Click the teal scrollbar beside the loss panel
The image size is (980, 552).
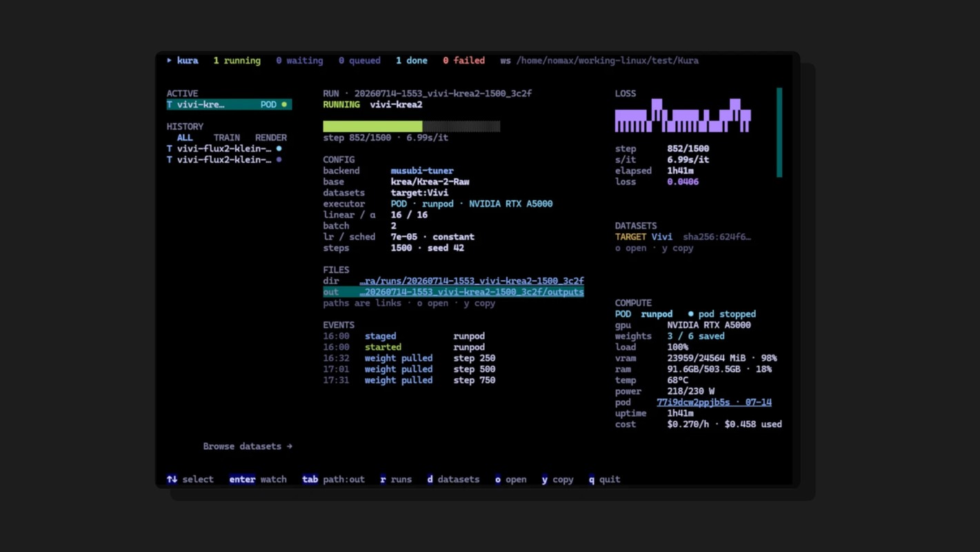pyautogui.click(x=779, y=132)
